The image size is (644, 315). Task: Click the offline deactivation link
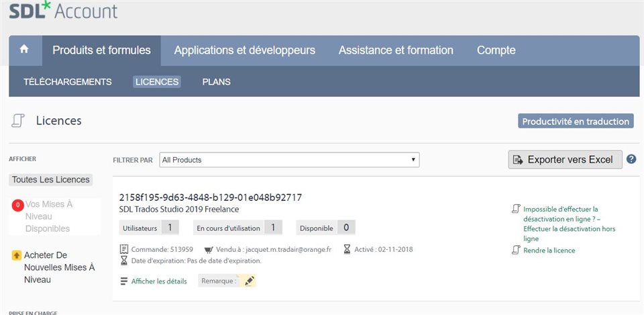coord(570,224)
